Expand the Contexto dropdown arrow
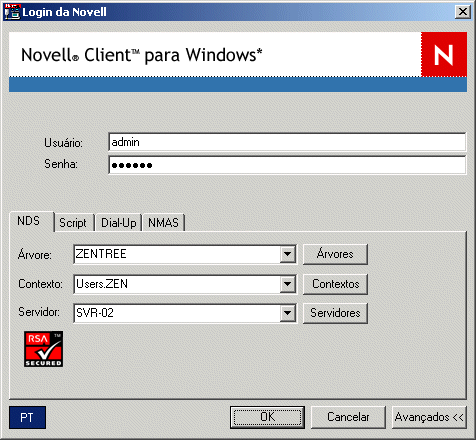 [287, 284]
